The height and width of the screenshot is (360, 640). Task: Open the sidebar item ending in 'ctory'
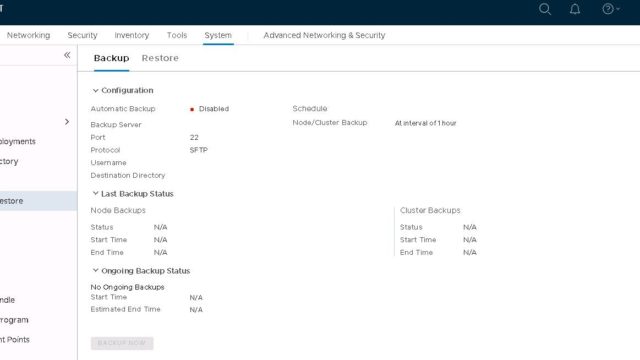(x=9, y=161)
